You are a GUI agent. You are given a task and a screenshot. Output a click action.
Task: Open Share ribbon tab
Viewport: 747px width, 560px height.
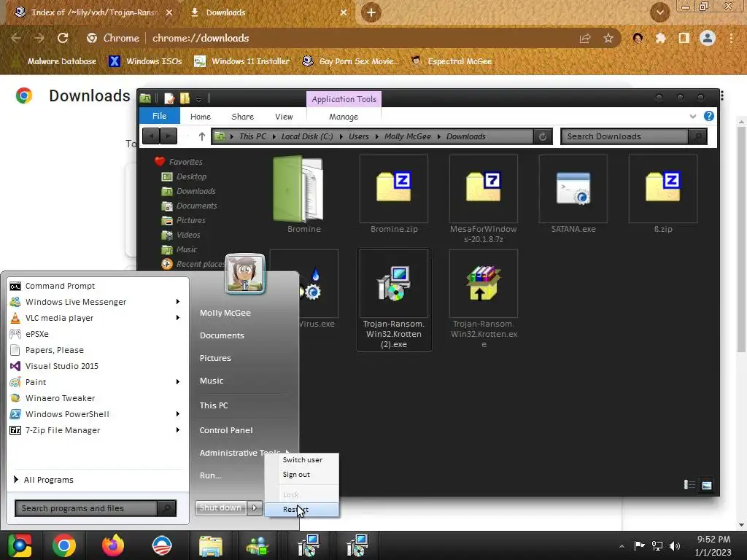coord(242,117)
